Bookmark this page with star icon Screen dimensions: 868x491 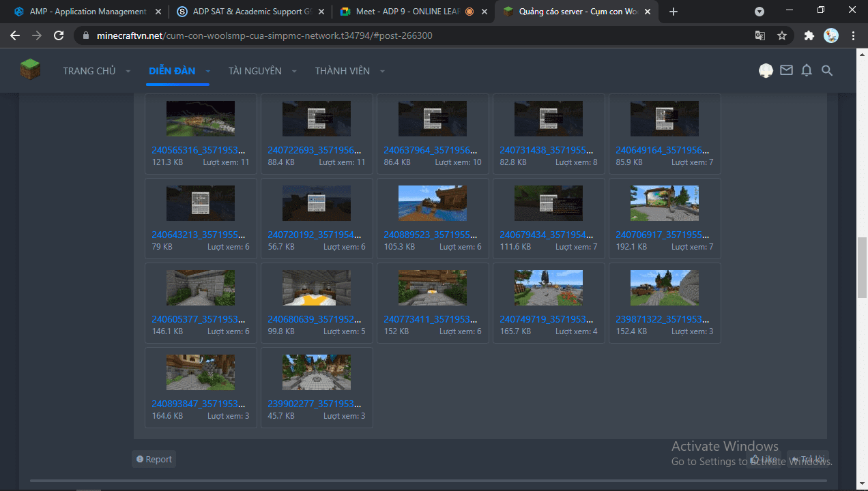[x=782, y=35]
